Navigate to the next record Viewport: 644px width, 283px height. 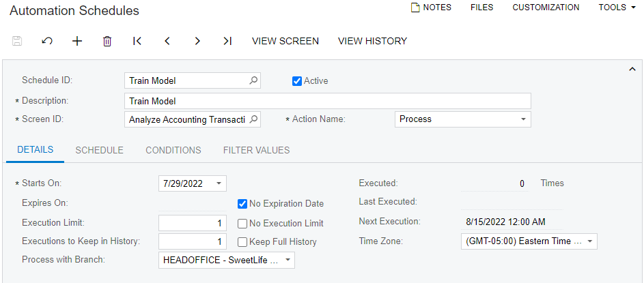tap(197, 41)
